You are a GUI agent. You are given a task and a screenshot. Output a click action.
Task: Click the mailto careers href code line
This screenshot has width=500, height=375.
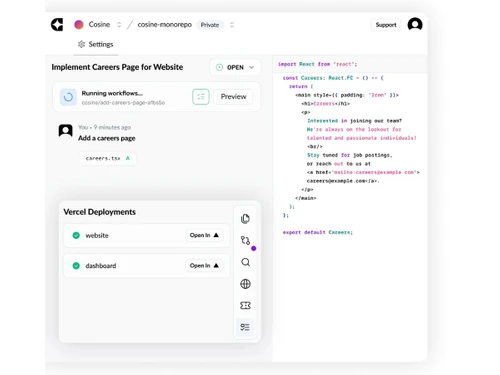point(363,172)
